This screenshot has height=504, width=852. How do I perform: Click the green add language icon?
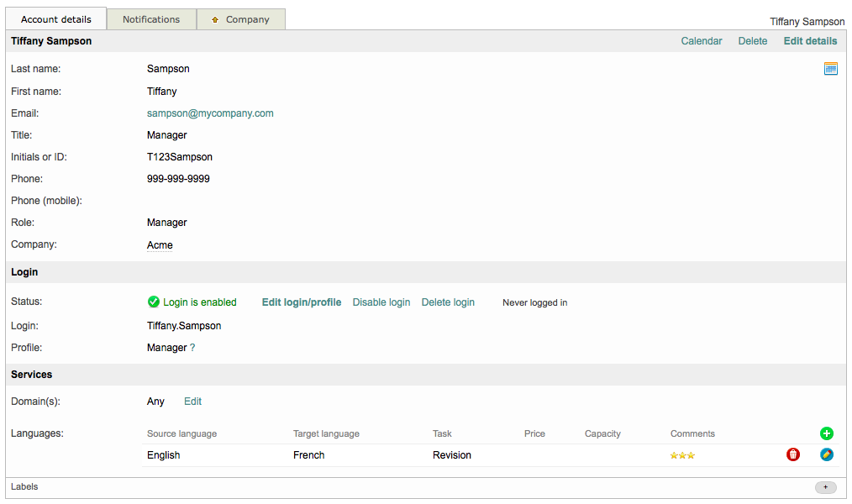826,433
